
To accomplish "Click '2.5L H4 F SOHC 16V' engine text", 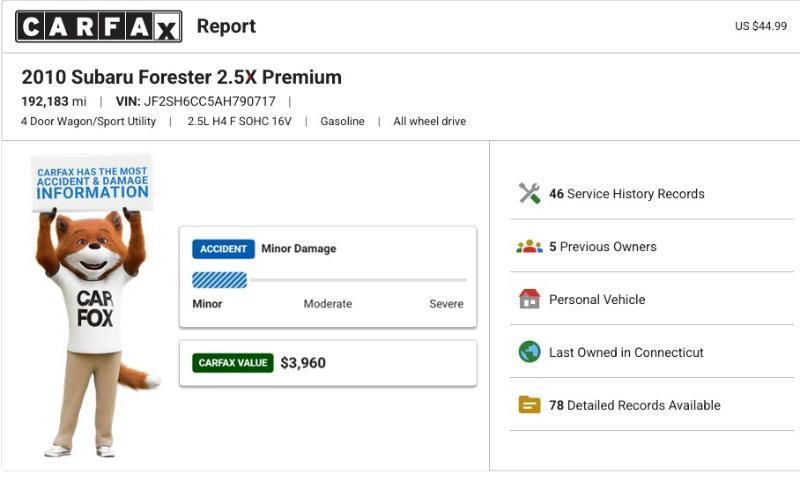I will pyautogui.click(x=239, y=121).
